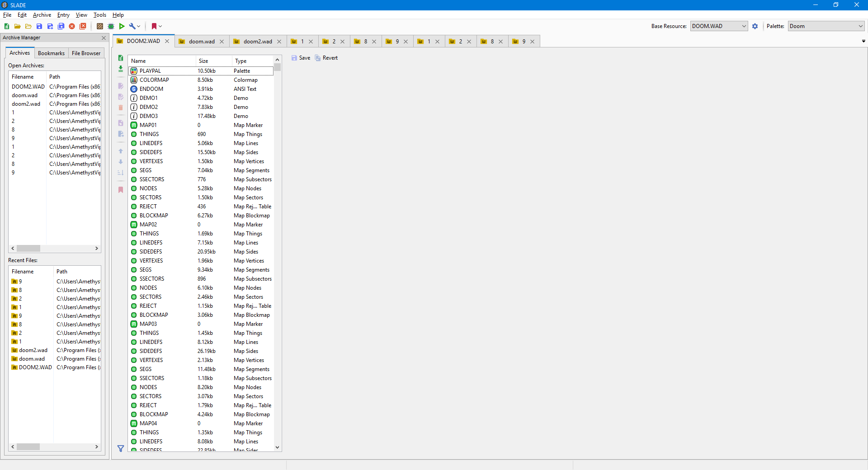This screenshot has width=868, height=470.
Task: Open Base Resource settings gear
Action: [755, 26]
